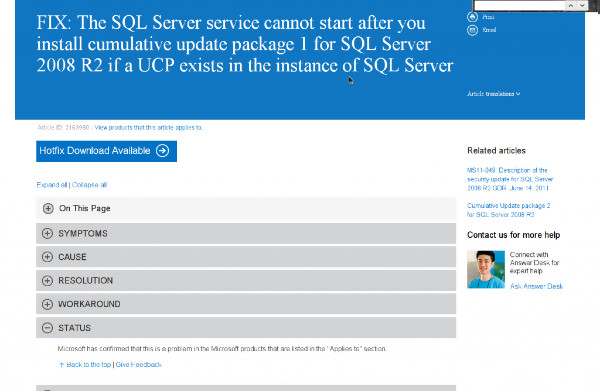The width and height of the screenshot is (600, 391).
Task: Open the Print link text
Action: coord(488,17)
